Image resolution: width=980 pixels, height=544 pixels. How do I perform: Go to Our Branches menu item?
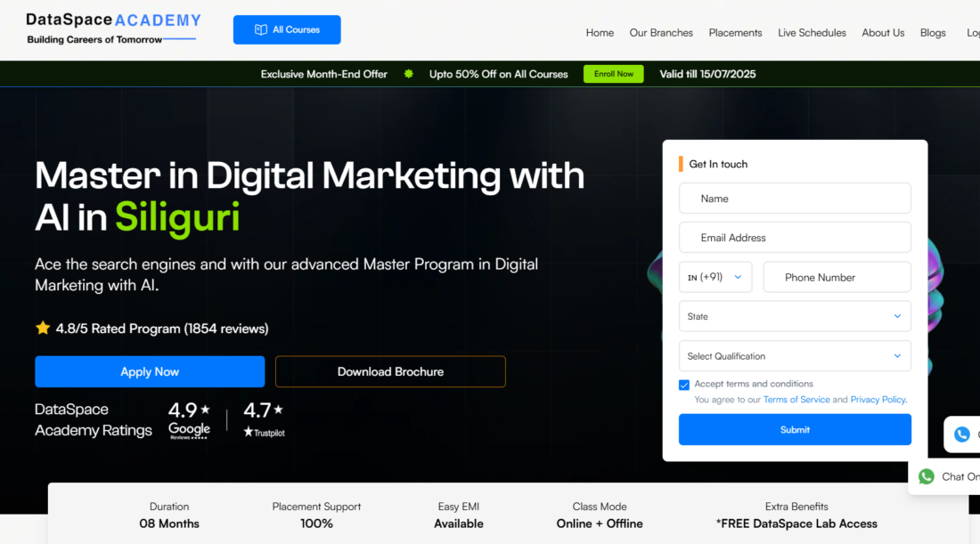[661, 33]
